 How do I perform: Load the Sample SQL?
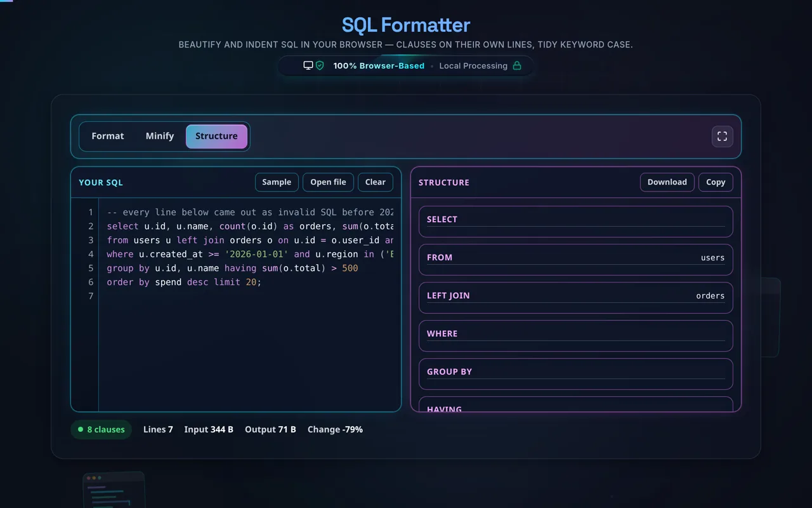coord(277,182)
